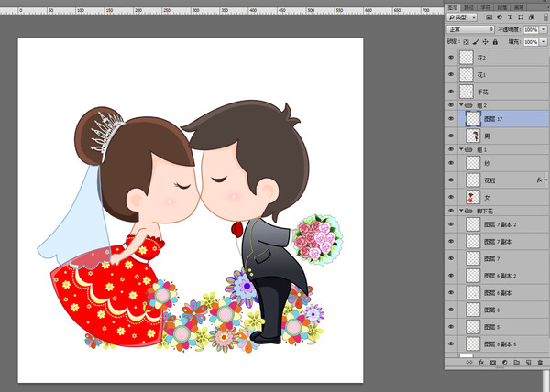Switch to the fifth panel tab

pos(519,7)
